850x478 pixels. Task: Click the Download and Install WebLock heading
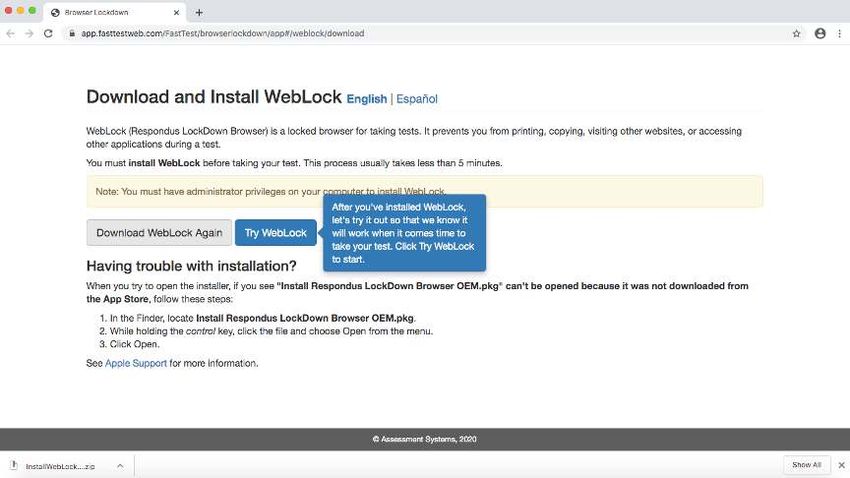(x=214, y=97)
